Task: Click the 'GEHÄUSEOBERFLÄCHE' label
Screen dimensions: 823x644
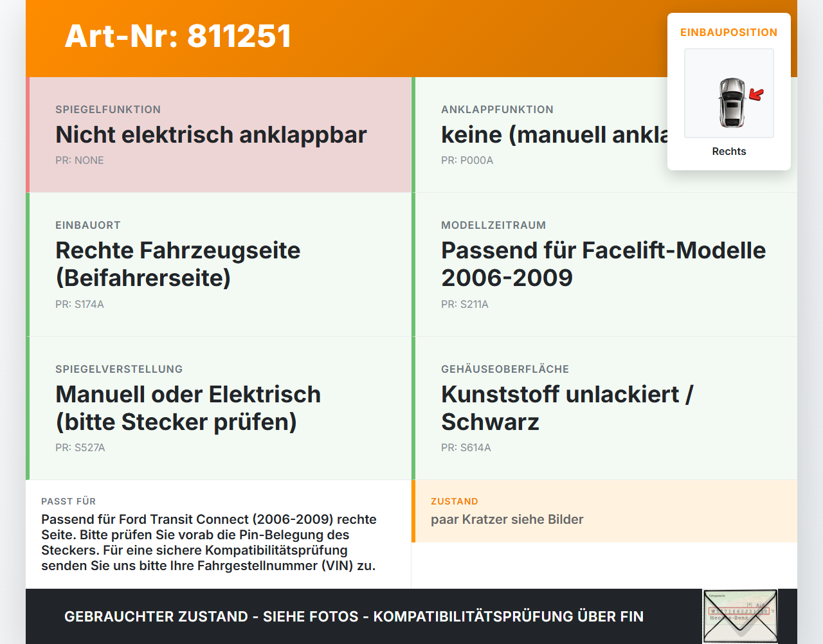Action: point(505,369)
